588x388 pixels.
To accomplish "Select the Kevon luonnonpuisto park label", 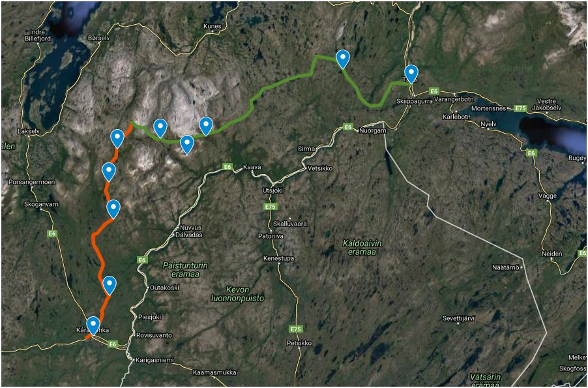I will pos(238,294).
